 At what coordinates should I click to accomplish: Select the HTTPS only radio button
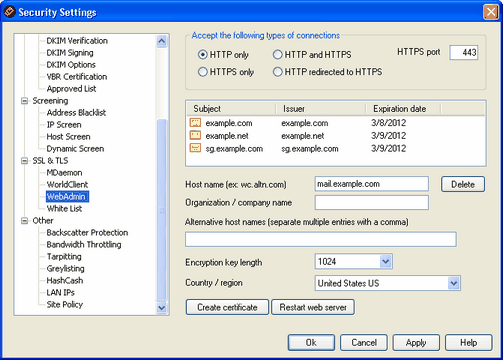(x=203, y=72)
